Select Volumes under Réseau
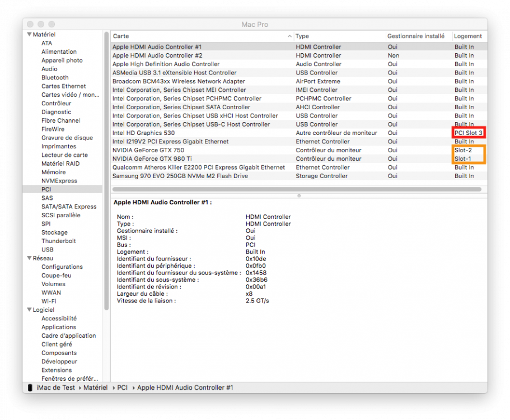This screenshot has height=420, width=510. tap(53, 284)
